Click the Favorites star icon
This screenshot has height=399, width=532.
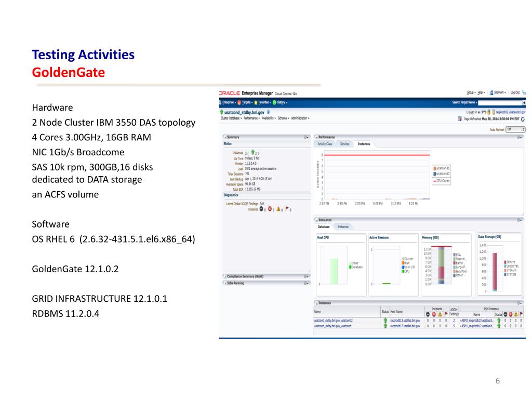tap(256, 102)
